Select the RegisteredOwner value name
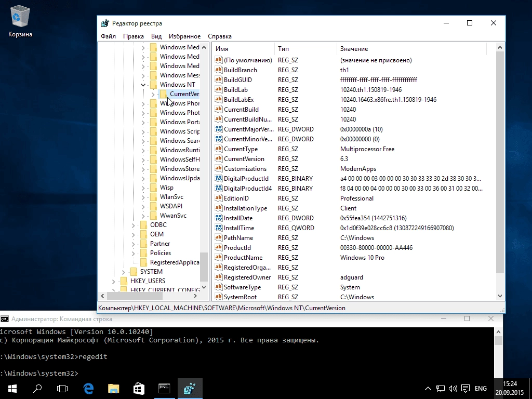The width and height of the screenshot is (532, 399). point(247,277)
